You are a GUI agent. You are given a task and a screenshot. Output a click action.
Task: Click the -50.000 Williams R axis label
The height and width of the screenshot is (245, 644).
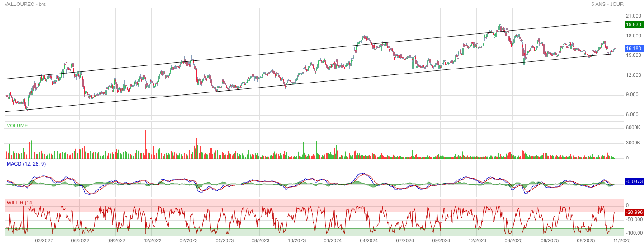pyautogui.click(x=633, y=219)
